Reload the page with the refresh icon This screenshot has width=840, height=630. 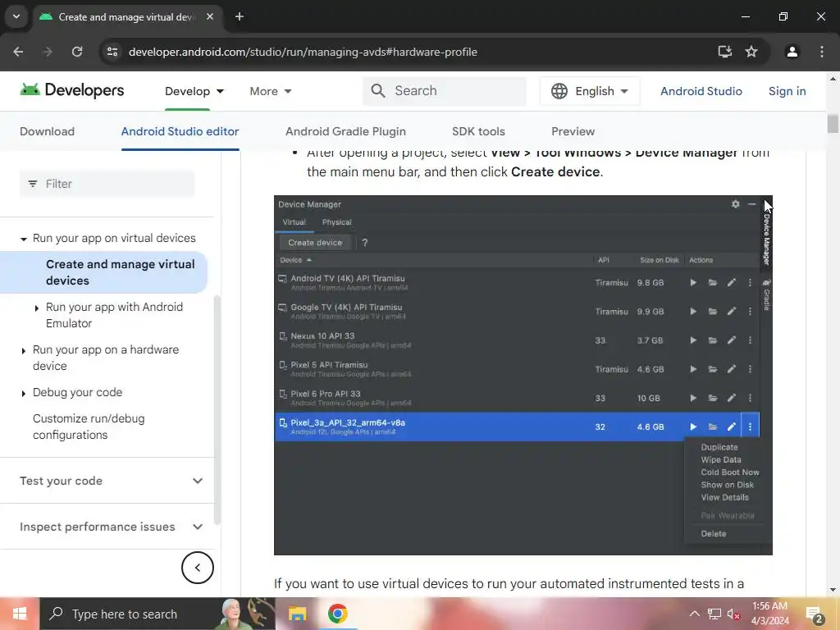pos(77,52)
